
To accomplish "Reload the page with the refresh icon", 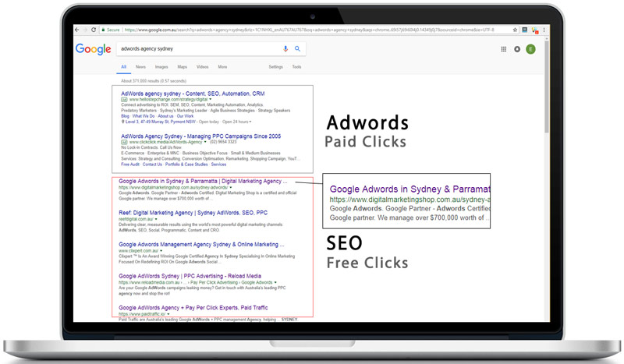I will click(94, 30).
